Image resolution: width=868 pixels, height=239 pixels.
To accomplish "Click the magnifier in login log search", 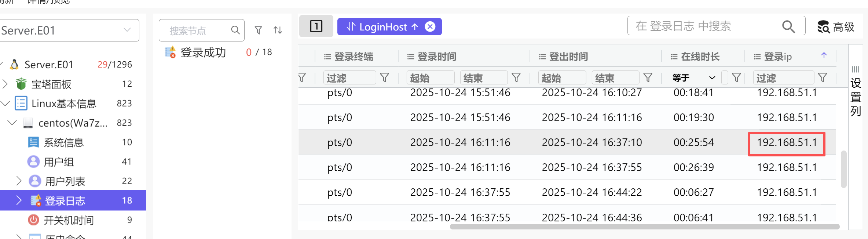I will [788, 26].
